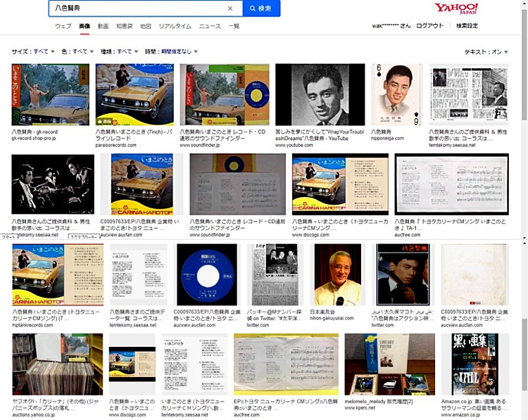Expand the 時間 period filter dropdown
Screen dimensions: 528x420
[171, 51]
